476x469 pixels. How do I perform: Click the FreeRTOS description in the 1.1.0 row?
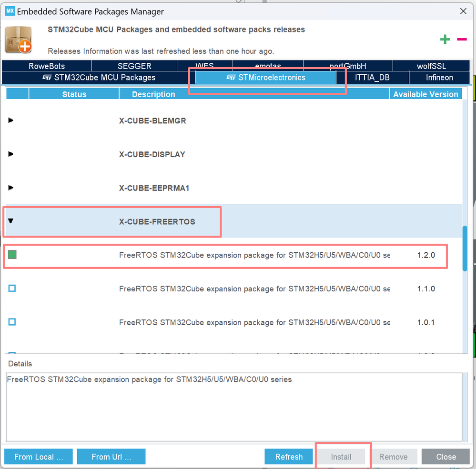254,289
